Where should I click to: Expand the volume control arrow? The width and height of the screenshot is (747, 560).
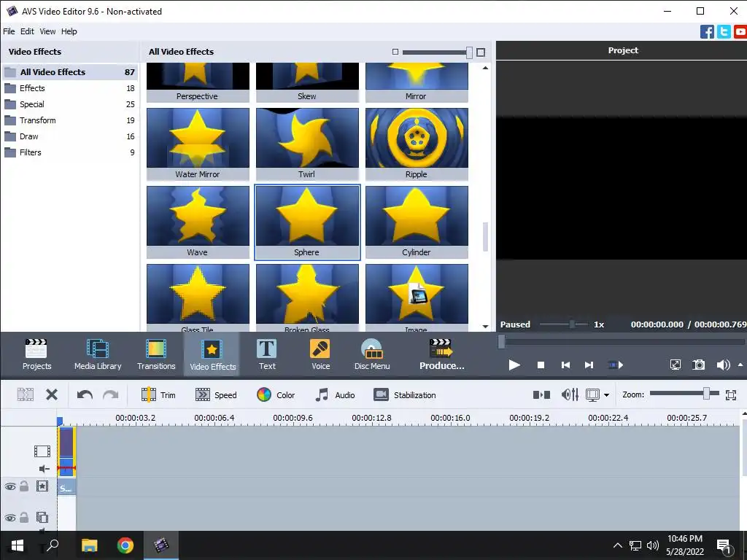pyautogui.click(x=740, y=365)
